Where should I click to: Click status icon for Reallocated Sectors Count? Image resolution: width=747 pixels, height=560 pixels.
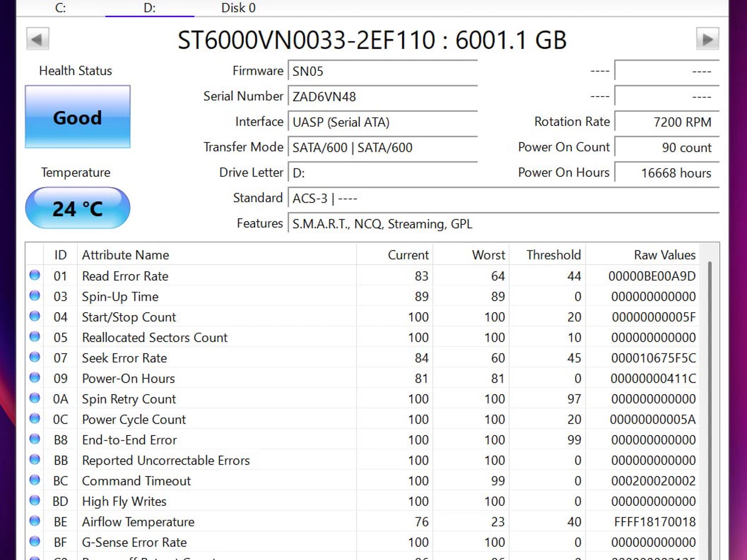(35, 336)
